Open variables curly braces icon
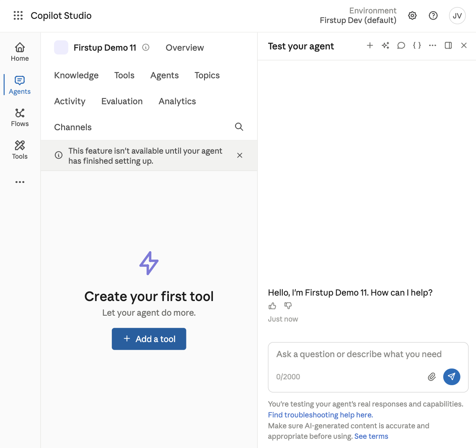 (x=417, y=46)
